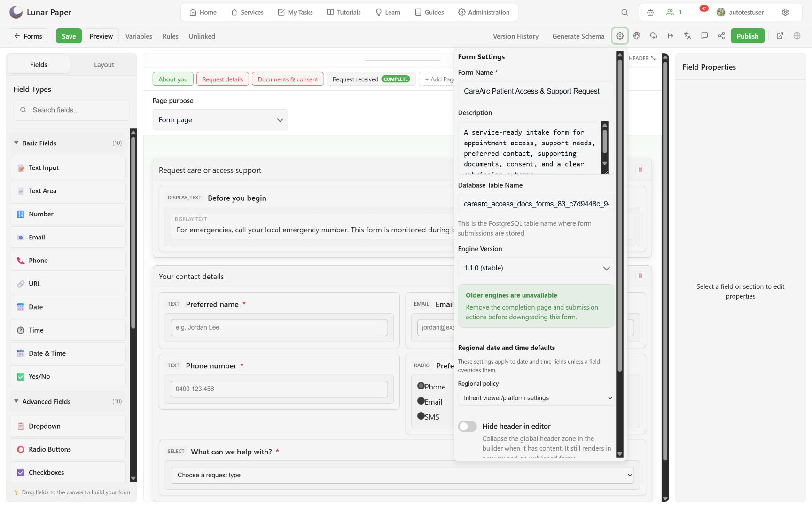Viewport: 812px width, 508px height.
Task: Click the arrow-to-right export icon
Action: tap(671, 36)
